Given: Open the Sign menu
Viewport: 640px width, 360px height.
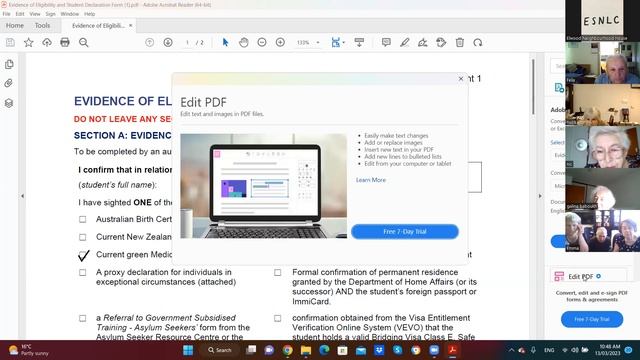Looking at the screenshot, I should coord(50,14).
